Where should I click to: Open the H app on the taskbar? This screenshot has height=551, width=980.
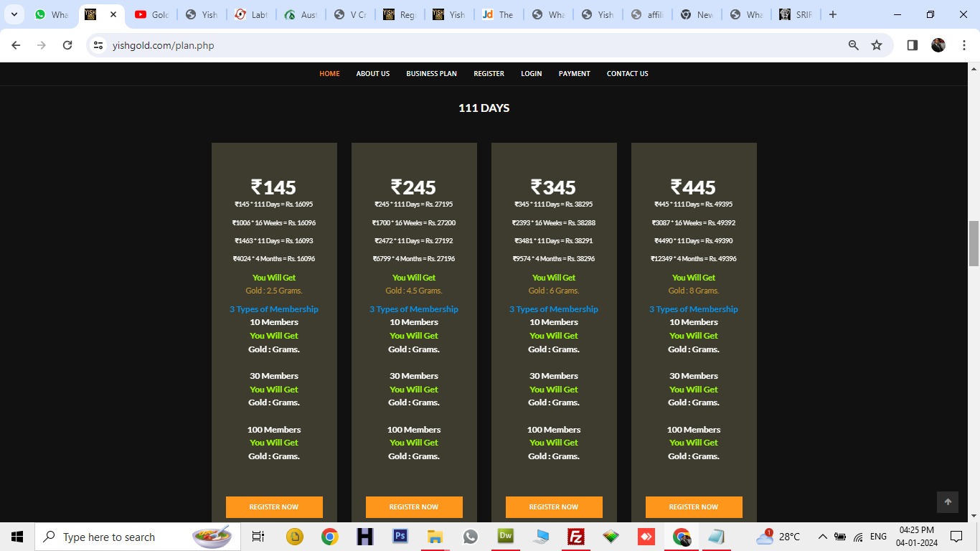pyautogui.click(x=365, y=537)
